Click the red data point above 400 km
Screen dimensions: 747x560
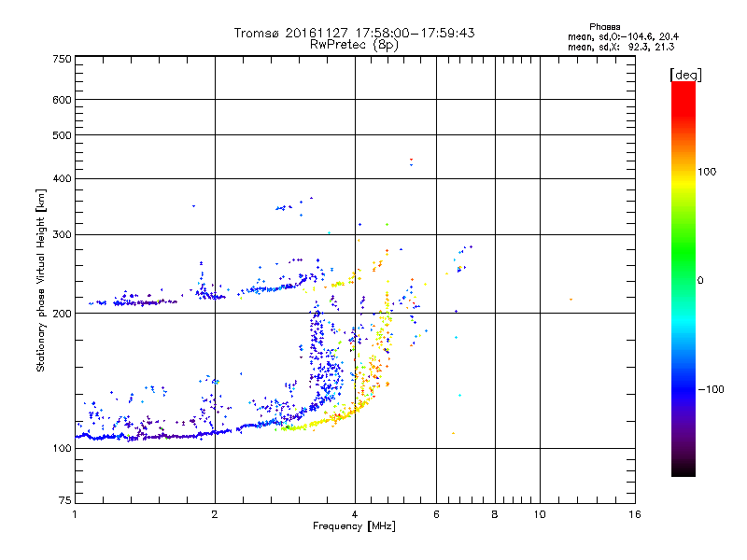click(411, 160)
